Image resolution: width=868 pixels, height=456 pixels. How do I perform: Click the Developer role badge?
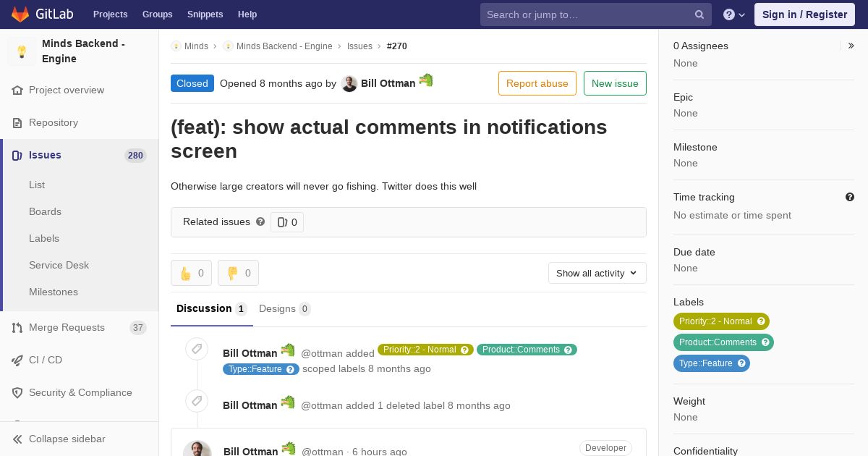coord(605,448)
